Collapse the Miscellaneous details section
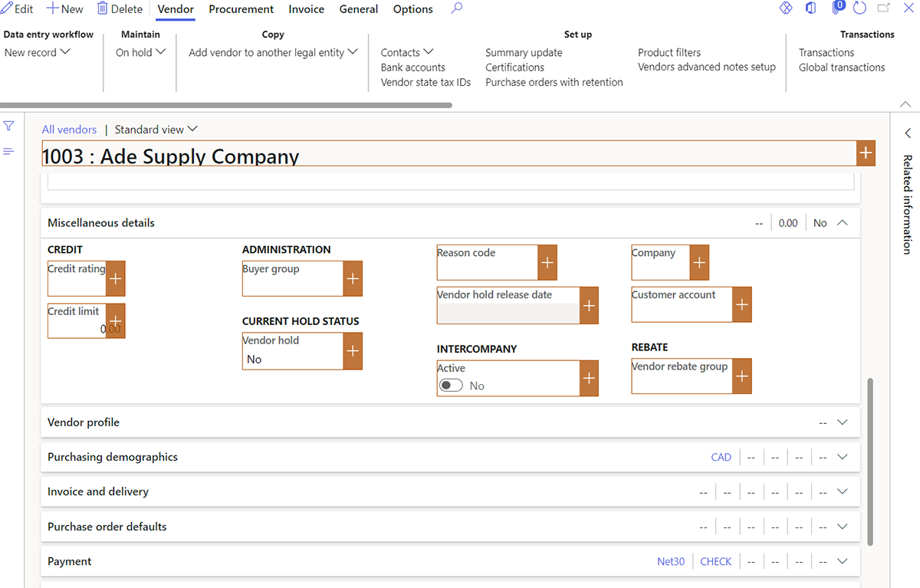The width and height of the screenshot is (920, 588). point(842,222)
